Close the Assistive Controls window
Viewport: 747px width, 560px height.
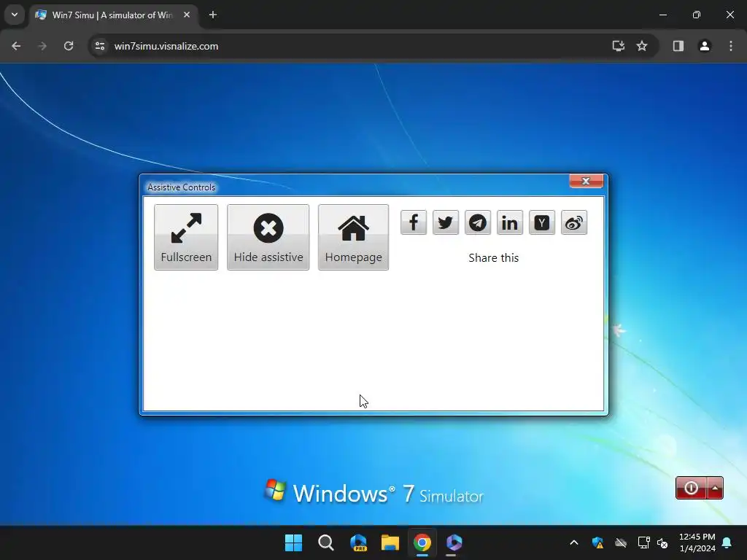586,181
